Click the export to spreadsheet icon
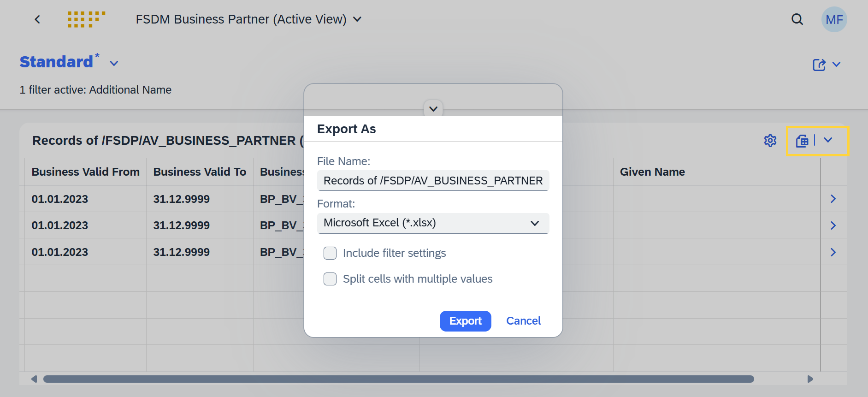This screenshot has height=397, width=868. coord(802,141)
